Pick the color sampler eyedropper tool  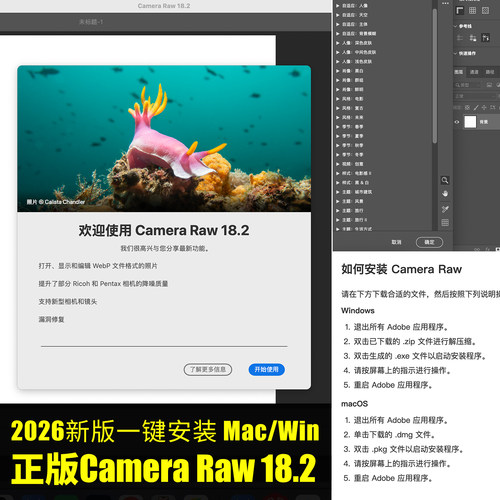click(445, 209)
